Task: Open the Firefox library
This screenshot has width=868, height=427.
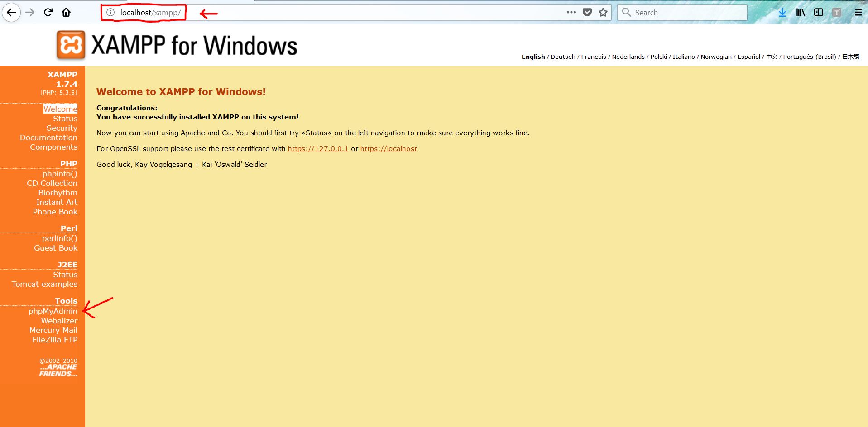Action: (x=801, y=13)
